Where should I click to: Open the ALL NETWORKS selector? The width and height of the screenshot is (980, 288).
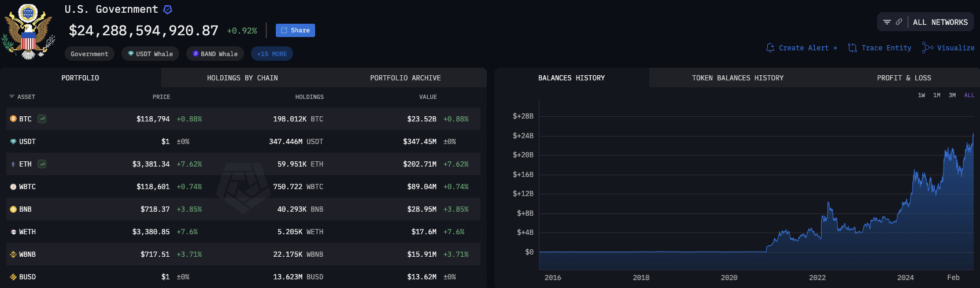940,22
